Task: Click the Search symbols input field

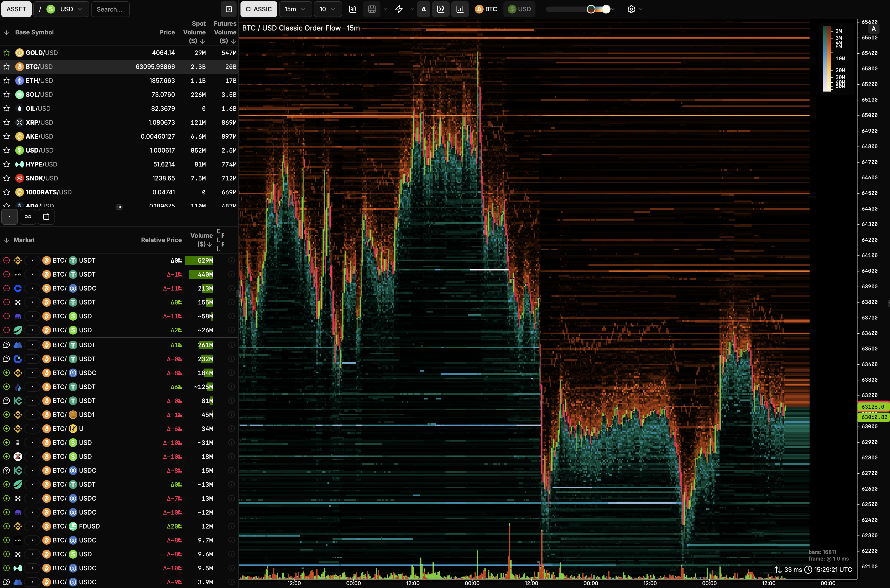Action: [110, 9]
